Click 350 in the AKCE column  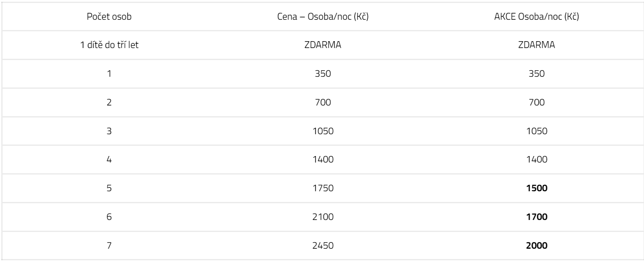(537, 73)
